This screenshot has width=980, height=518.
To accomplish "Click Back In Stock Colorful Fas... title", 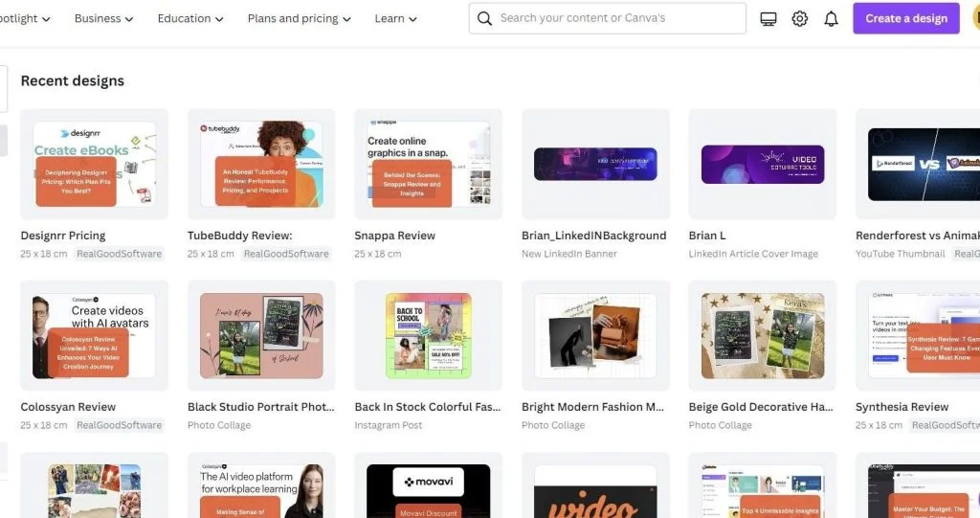I will click(x=428, y=407).
